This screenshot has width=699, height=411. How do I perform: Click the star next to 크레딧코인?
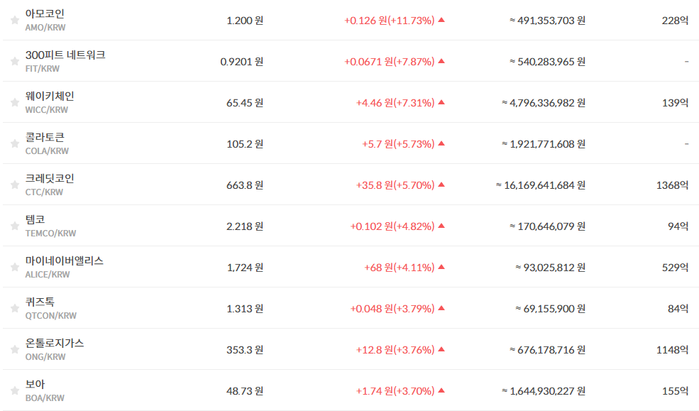click(15, 185)
